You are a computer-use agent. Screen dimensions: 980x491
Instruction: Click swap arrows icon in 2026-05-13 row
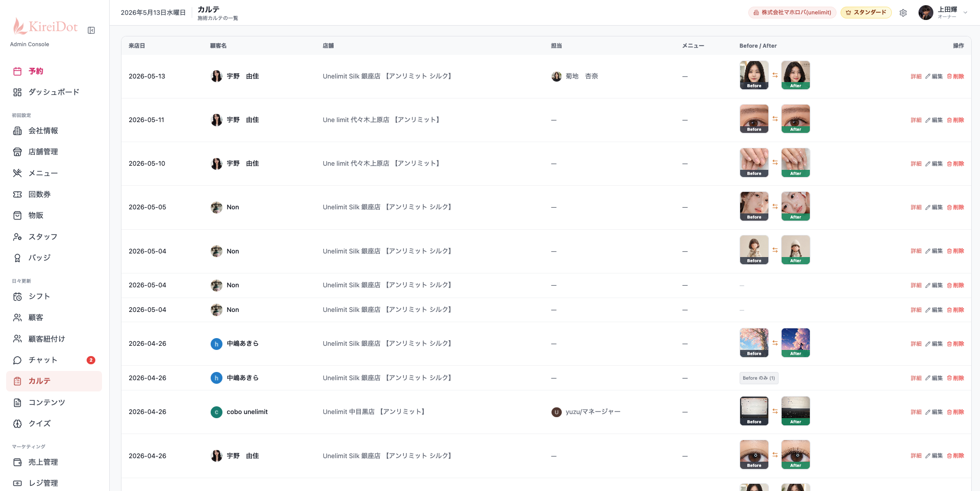point(775,75)
